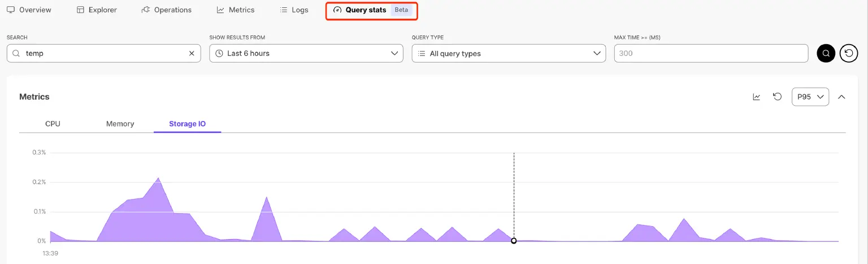Open the P95 percentile dropdown

810,97
